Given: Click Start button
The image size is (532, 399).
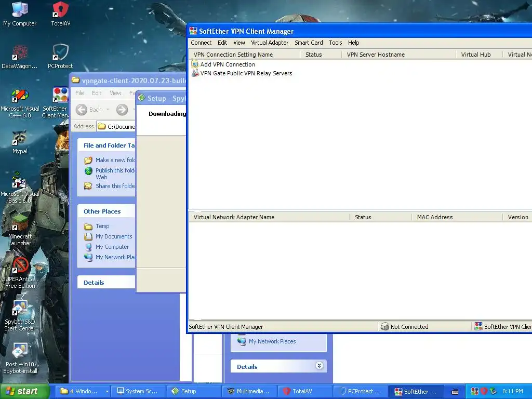Looking at the screenshot, I should (25, 391).
